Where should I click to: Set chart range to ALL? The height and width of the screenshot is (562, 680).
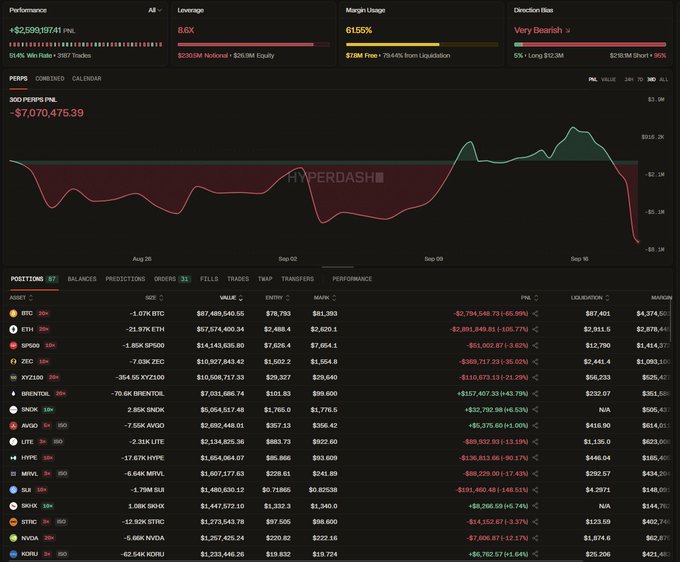pos(664,79)
